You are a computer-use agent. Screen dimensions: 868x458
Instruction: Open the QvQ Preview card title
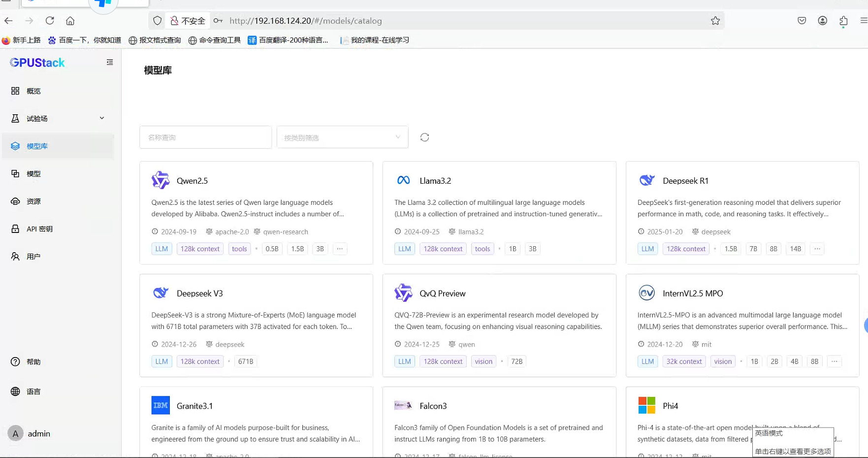pyautogui.click(x=442, y=294)
